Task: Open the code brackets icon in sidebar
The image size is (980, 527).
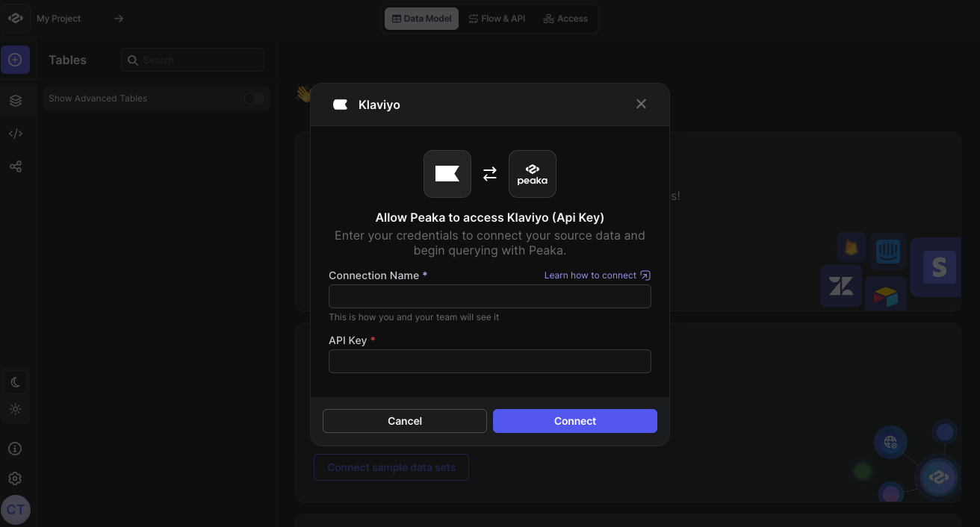Action: coord(16,134)
